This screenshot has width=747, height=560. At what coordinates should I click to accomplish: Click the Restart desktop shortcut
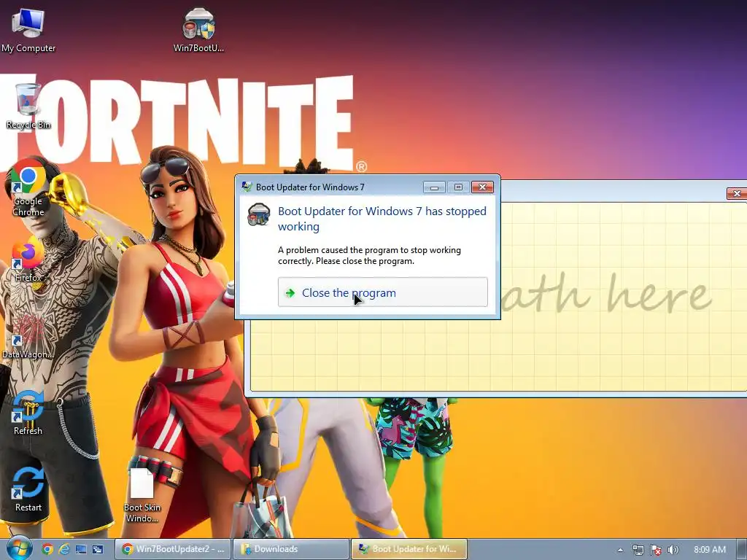coord(28,489)
